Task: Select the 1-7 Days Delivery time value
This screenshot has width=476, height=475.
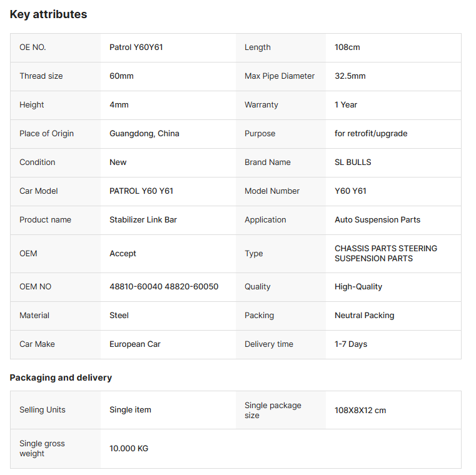Action: pos(351,344)
